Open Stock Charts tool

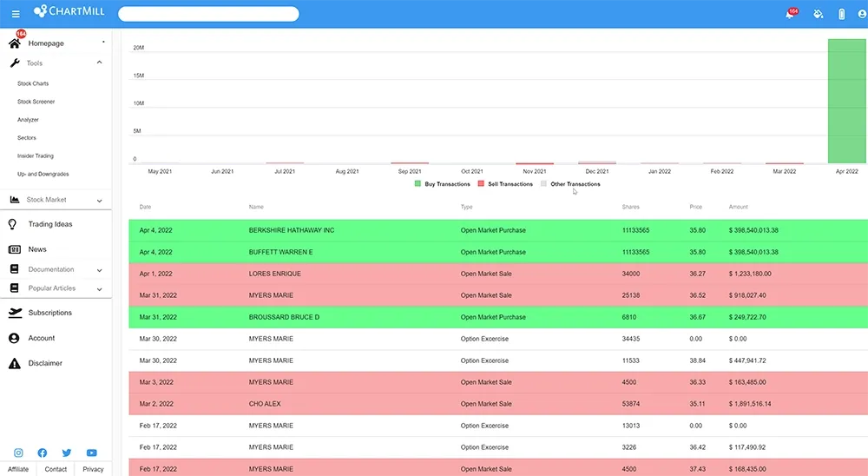pos(33,83)
